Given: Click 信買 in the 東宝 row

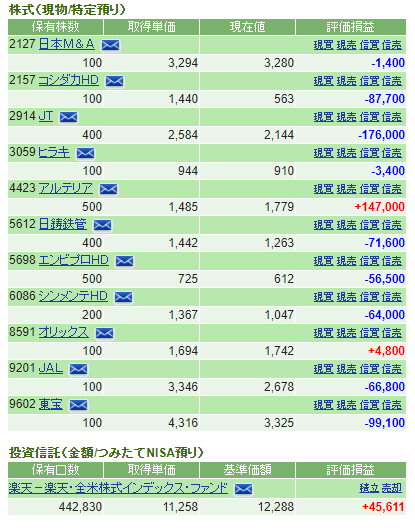Looking at the screenshot, I should tap(370, 405).
